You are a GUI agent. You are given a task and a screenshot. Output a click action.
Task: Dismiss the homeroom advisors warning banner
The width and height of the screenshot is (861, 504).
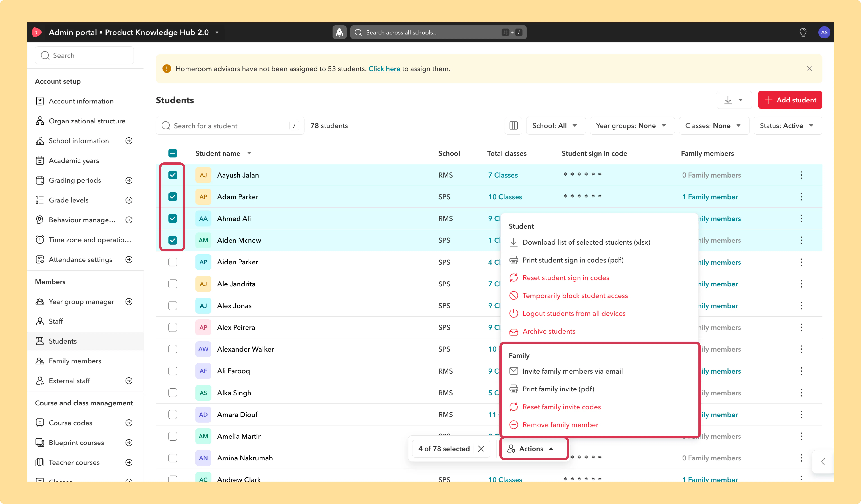809,69
